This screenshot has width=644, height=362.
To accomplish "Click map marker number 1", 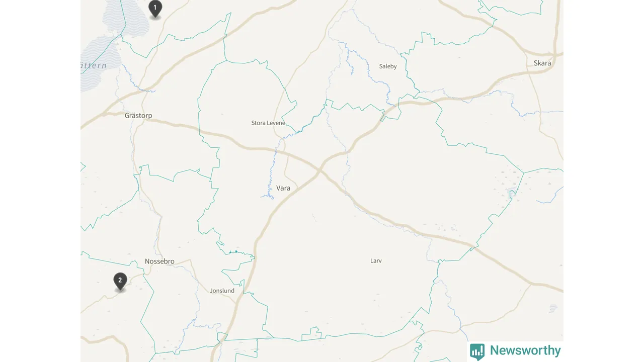I will pos(155,9).
